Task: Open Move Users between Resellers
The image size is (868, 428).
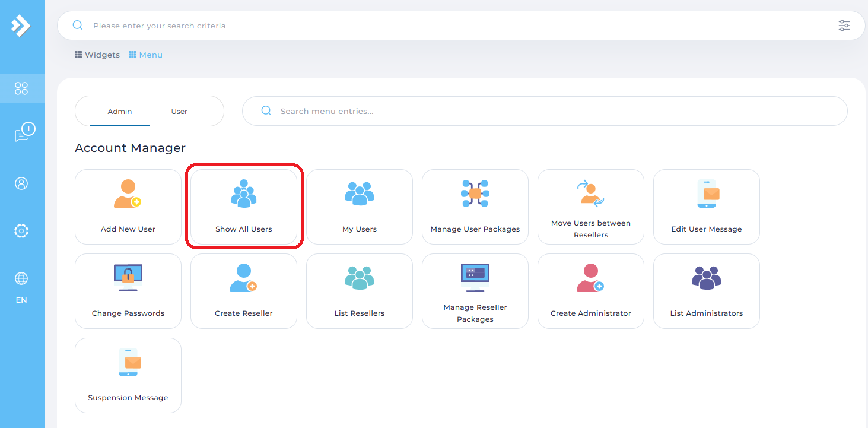Action: click(591, 207)
